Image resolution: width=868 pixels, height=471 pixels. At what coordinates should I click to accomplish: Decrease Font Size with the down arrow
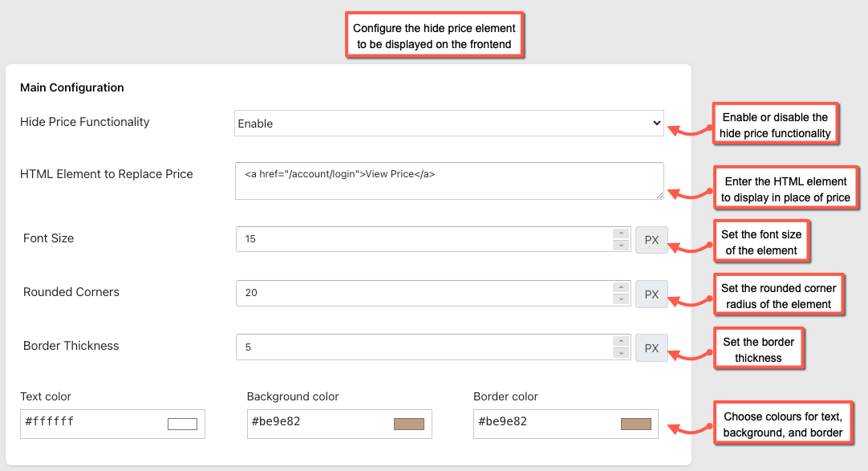[x=621, y=245]
